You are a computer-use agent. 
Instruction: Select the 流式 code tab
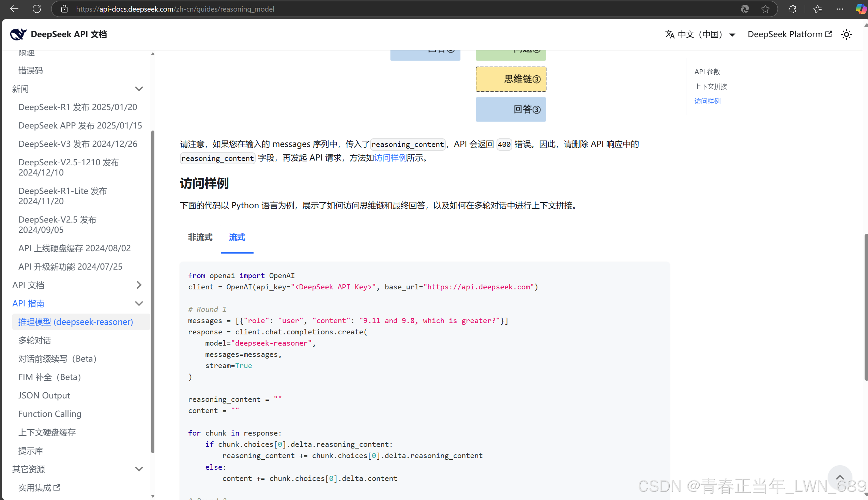click(x=237, y=237)
